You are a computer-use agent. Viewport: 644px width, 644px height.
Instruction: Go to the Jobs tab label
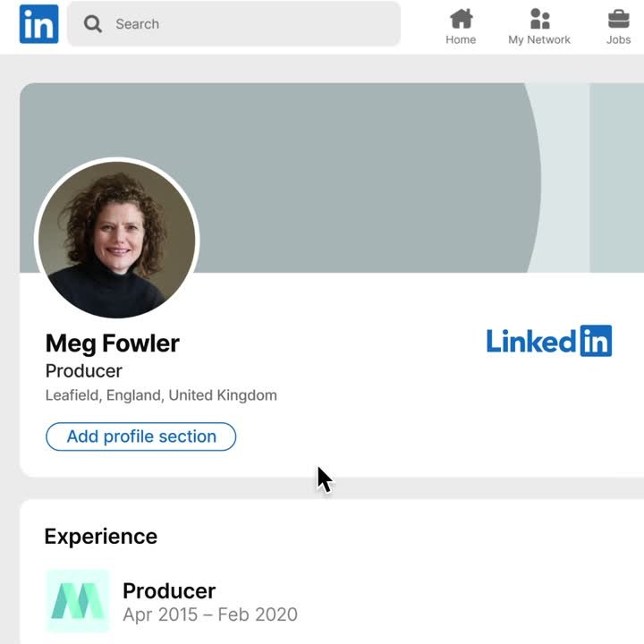618,40
